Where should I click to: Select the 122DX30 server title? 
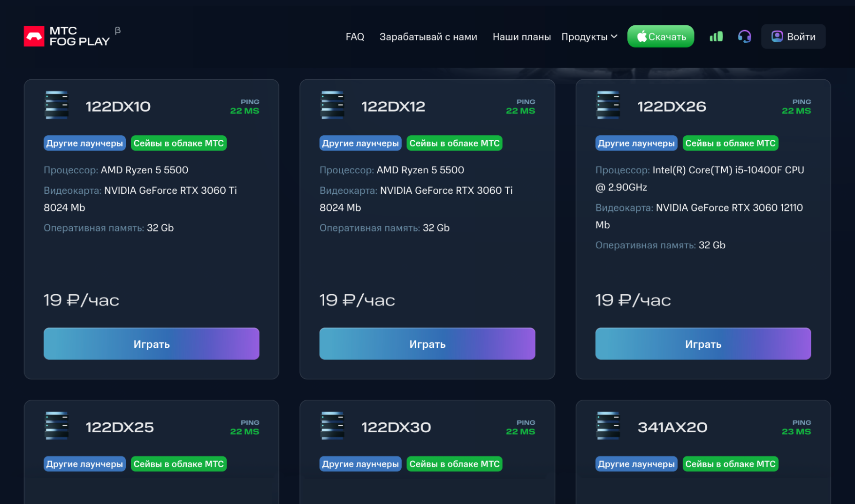[396, 427]
